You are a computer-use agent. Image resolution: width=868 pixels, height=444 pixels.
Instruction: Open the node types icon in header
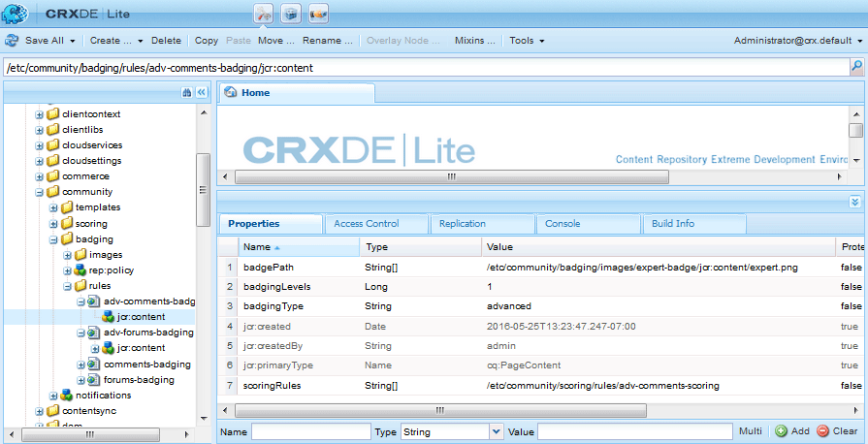click(318, 14)
